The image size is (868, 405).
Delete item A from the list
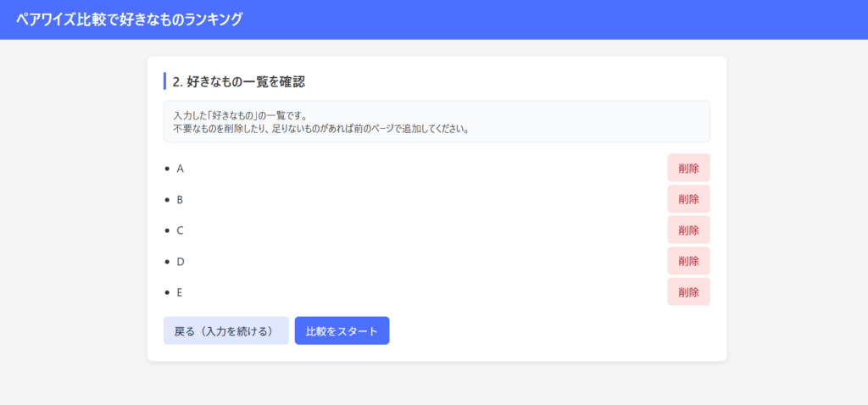(x=688, y=168)
